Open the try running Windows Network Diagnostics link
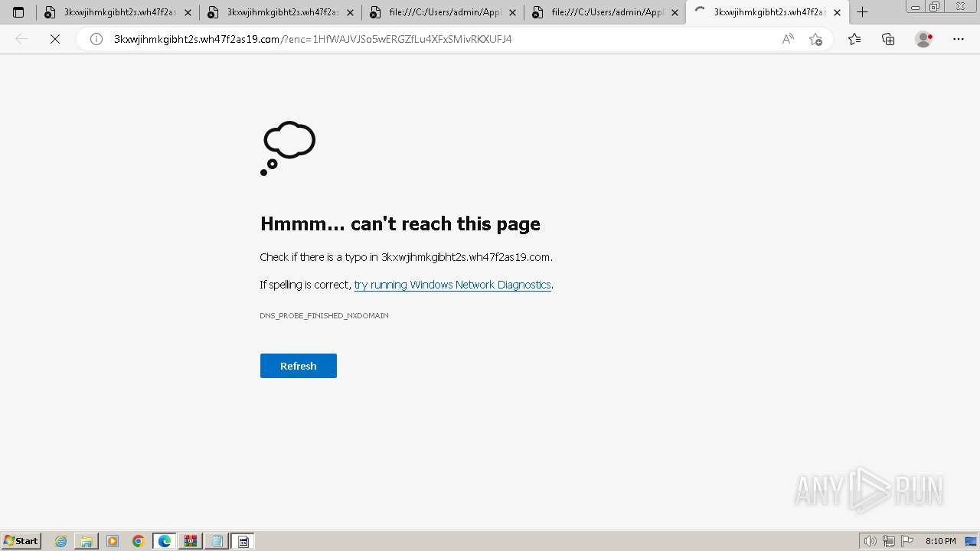This screenshot has height=551, width=980. 452,285
